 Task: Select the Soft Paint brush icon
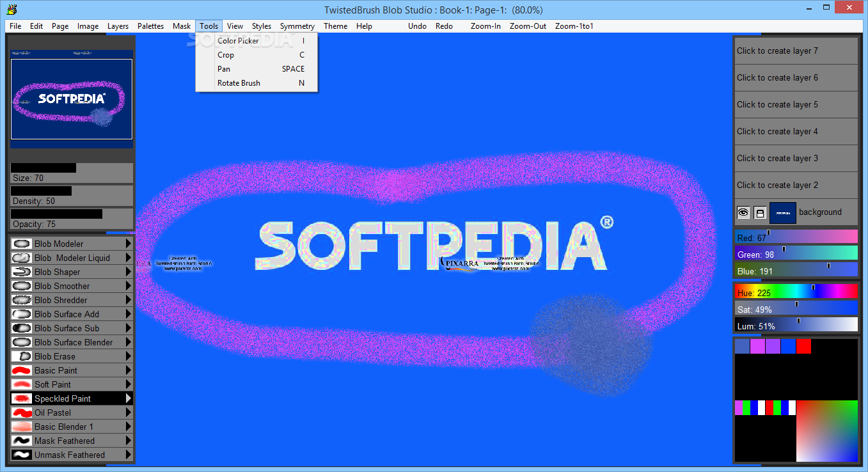coord(22,384)
